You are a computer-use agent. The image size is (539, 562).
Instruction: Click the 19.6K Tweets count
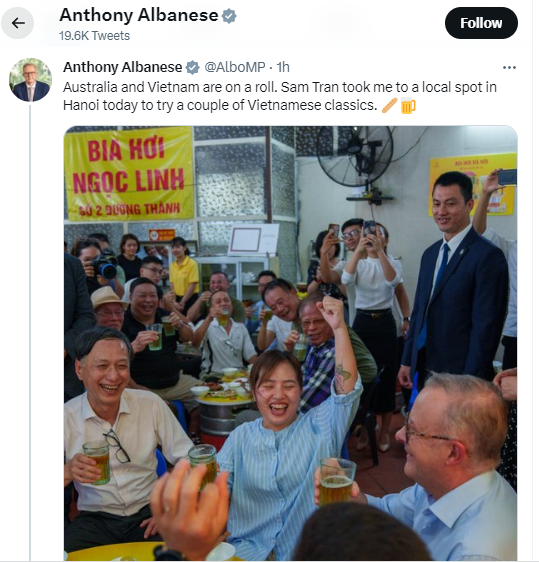(x=94, y=36)
